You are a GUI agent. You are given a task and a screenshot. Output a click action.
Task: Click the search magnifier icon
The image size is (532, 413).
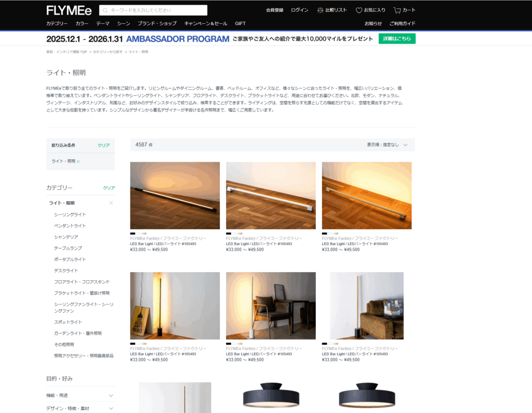(104, 9)
